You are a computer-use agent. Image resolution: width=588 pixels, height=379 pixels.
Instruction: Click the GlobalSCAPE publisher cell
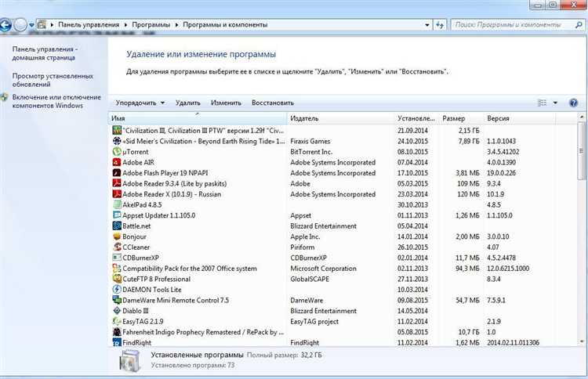click(310, 279)
